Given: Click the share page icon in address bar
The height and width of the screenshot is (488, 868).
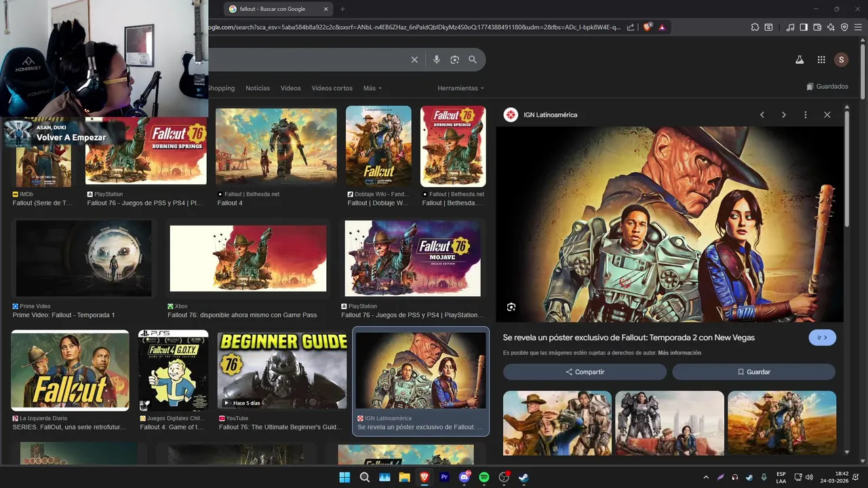Looking at the screenshot, I should pyautogui.click(x=631, y=27).
